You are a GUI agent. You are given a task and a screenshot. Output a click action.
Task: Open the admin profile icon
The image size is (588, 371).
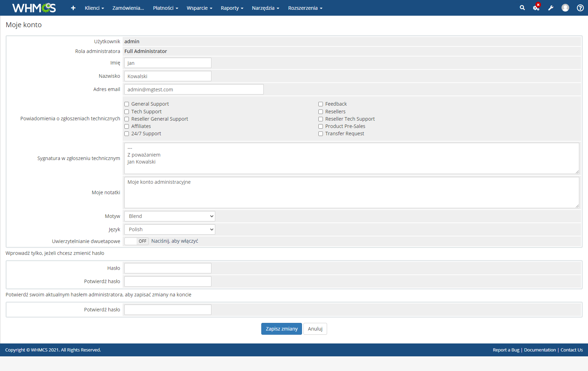click(565, 8)
